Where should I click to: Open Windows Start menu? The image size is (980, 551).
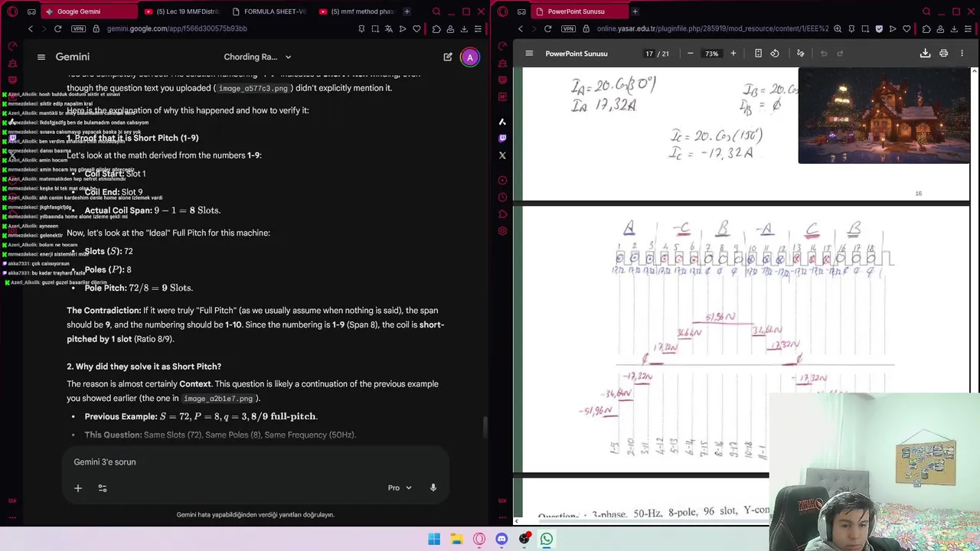[x=434, y=539]
